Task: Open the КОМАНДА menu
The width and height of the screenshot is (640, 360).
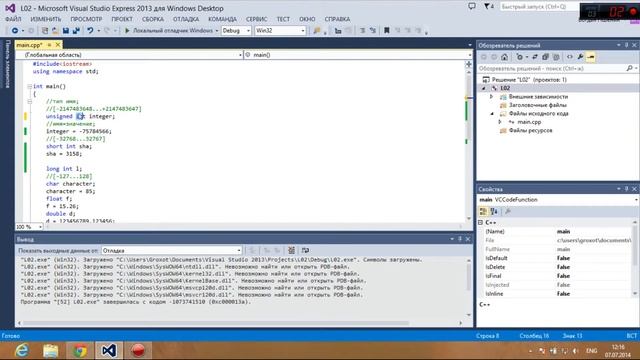Action: tap(222, 19)
